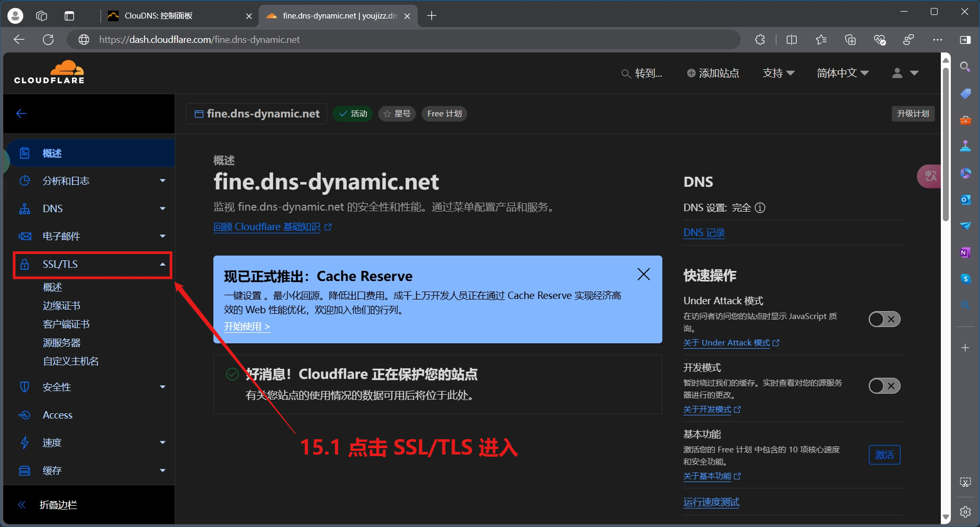980x527 pixels.
Task: Star the site with 星号 button
Action: (397, 114)
